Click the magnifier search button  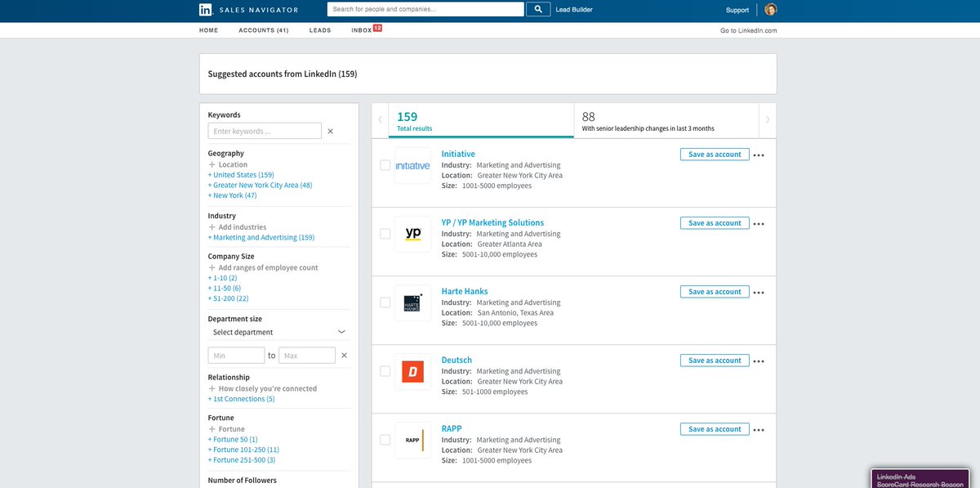(538, 10)
